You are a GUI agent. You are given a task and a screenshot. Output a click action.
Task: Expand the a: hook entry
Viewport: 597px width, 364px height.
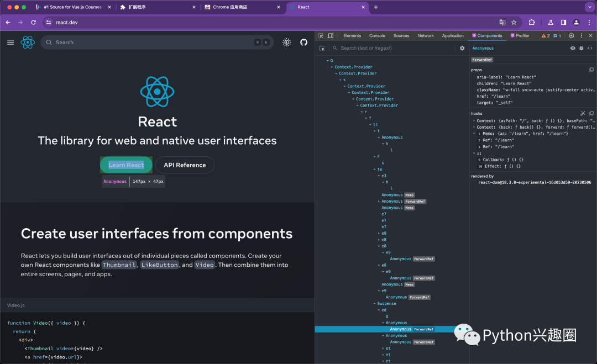(474, 153)
